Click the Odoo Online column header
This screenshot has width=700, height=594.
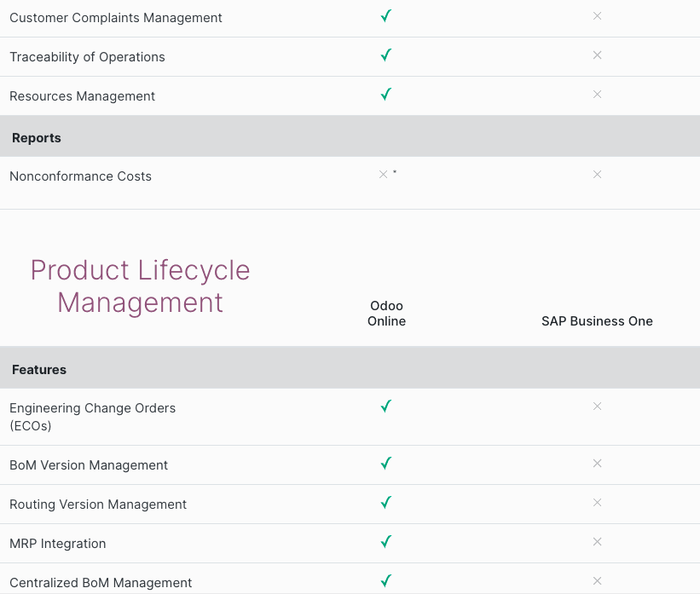[386, 314]
